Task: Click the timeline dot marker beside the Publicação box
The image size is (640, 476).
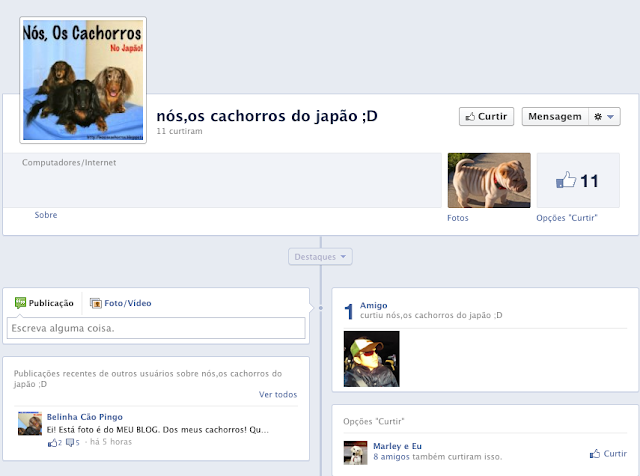Action: click(x=320, y=308)
